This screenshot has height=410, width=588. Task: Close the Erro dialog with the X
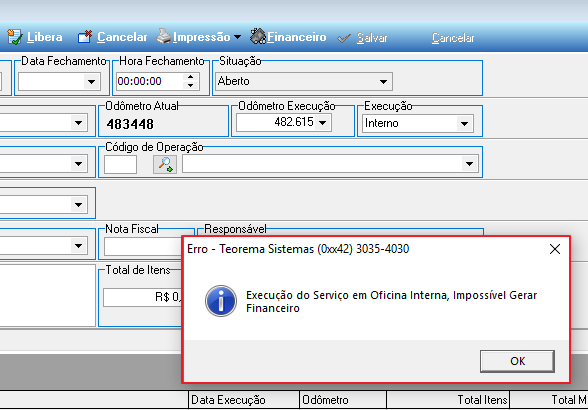[x=555, y=249]
